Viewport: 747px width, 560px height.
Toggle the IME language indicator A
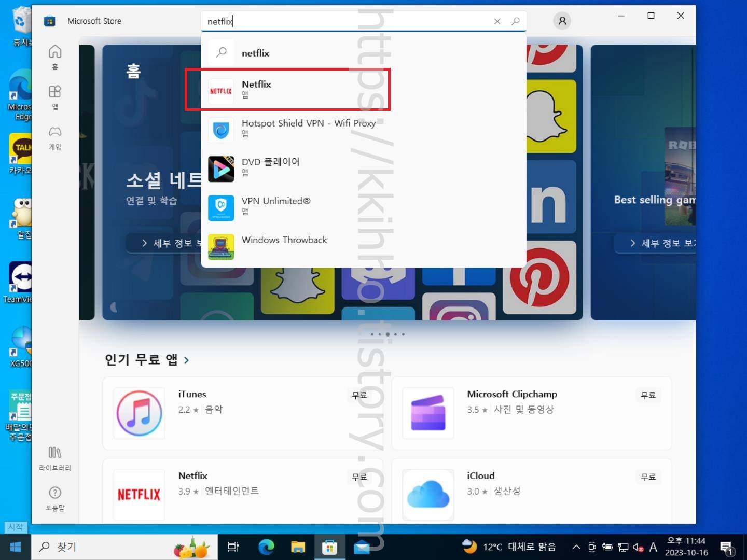pos(653,547)
